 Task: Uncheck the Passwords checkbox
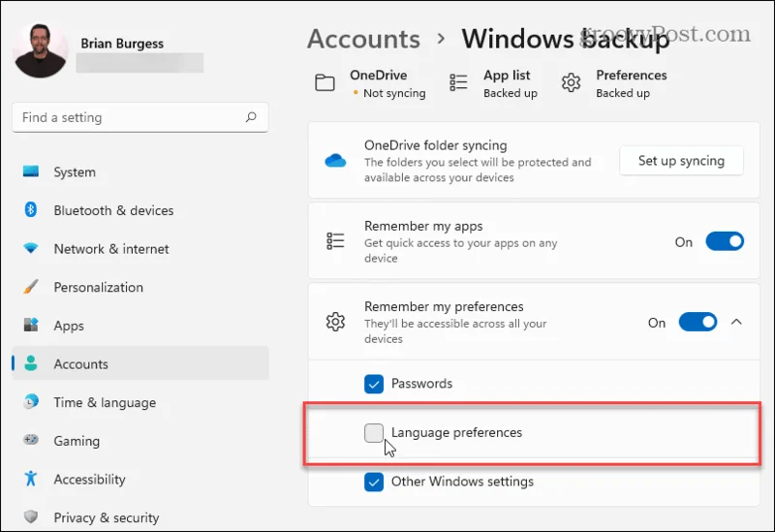point(374,384)
